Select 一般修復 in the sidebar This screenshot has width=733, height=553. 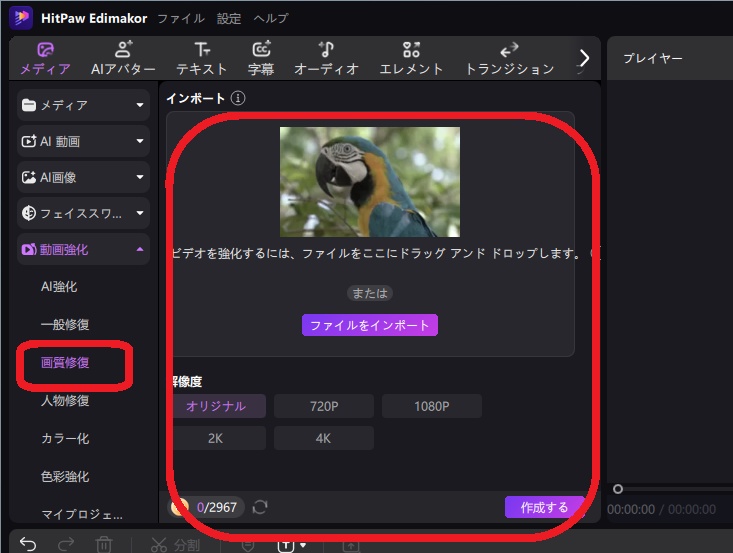pyautogui.click(x=65, y=324)
